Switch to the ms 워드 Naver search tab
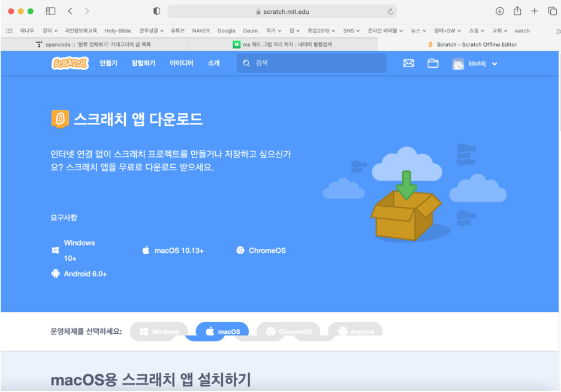 click(x=282, y=44)
